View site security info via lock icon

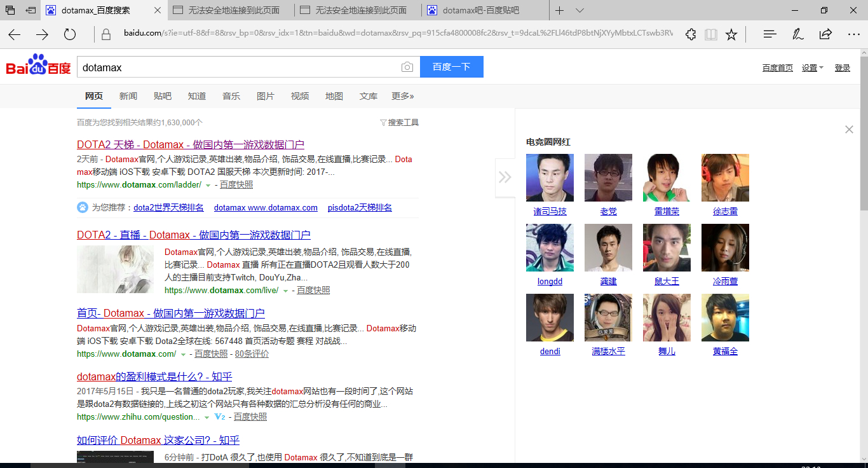(x=106, y=34)
